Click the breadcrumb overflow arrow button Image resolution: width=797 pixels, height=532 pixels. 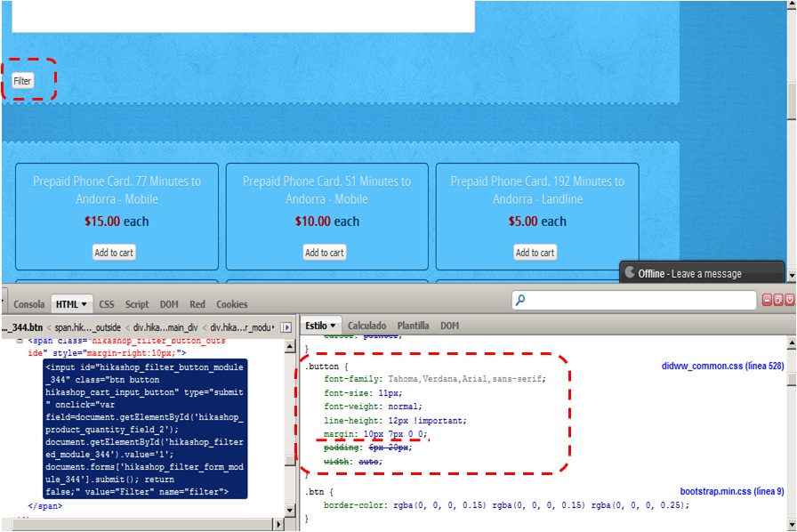coord(286,327)
